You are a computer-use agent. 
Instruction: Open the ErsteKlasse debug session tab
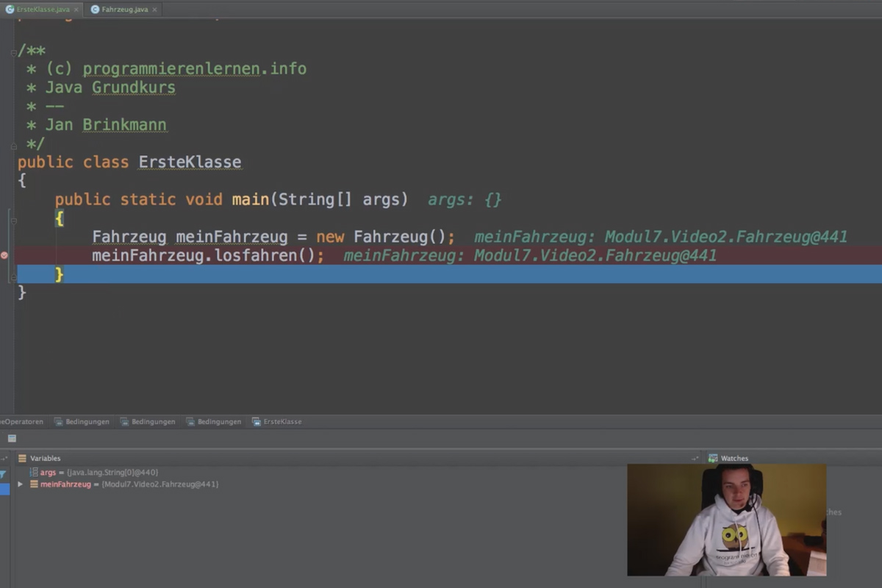(x=276, y=422)
